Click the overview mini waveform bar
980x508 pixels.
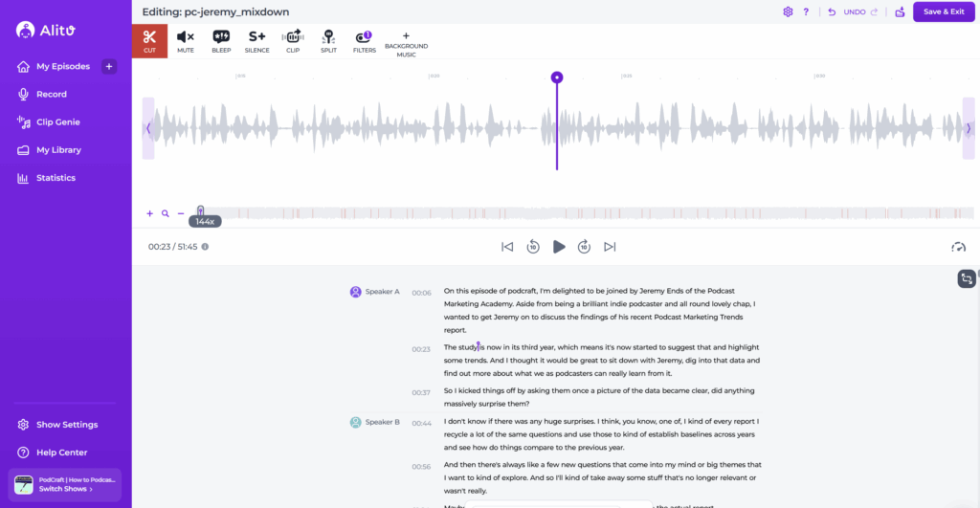click(588, 213)
